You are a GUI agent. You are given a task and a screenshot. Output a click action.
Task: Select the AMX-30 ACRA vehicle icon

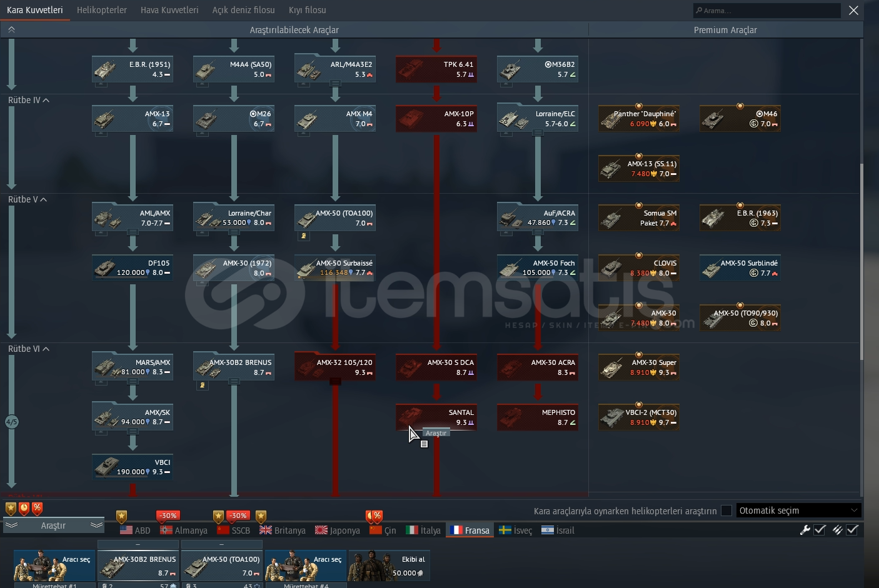point(538,367)
